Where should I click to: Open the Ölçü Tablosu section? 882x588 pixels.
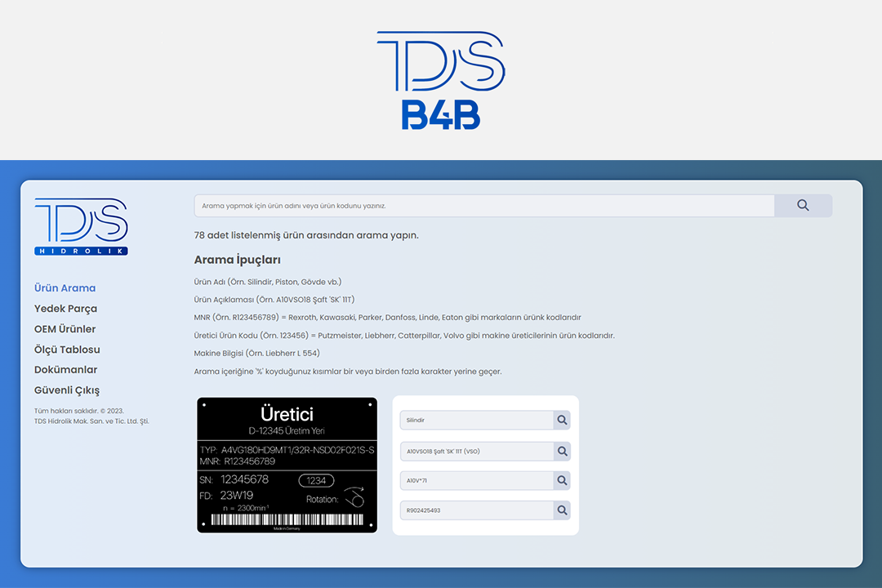[x=67, y=350]
